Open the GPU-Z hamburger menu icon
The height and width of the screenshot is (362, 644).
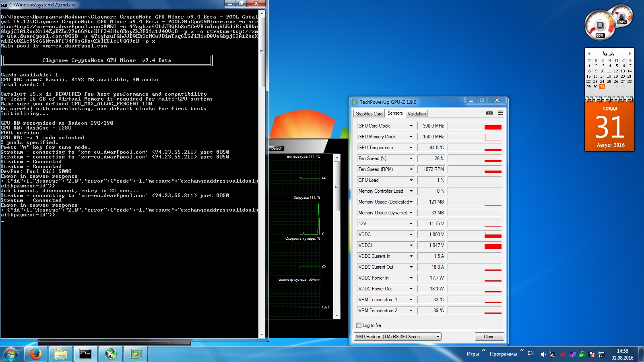500,113
